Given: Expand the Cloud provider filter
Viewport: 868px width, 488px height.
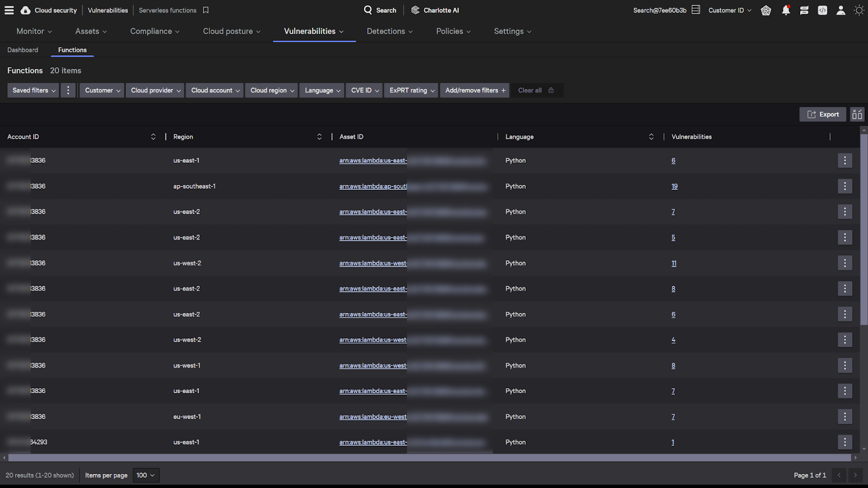Looking at the screenshot, I should coord(156,91).
